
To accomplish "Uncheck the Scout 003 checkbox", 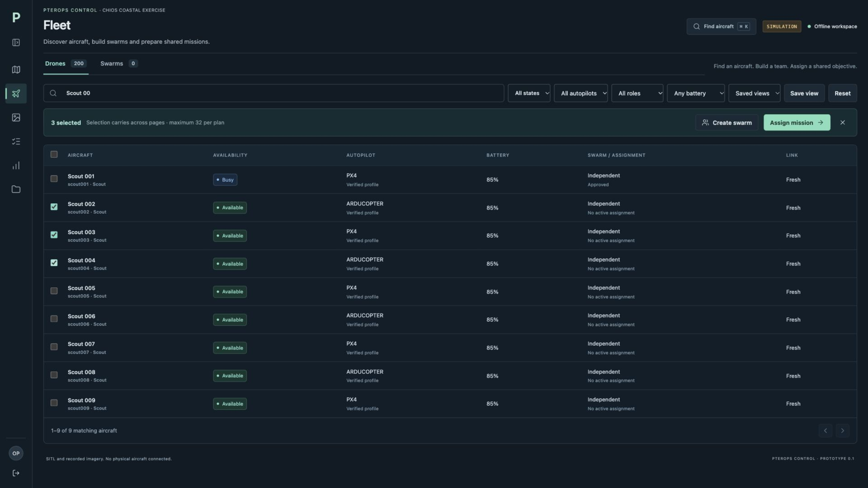I will (54, 235).
